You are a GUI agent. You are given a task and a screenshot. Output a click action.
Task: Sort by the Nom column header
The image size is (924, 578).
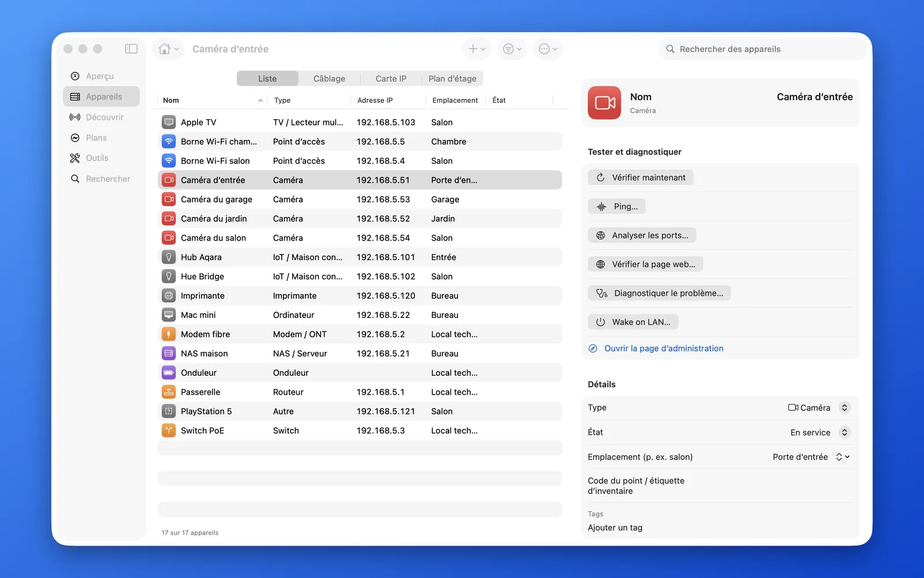pos(213,101)
